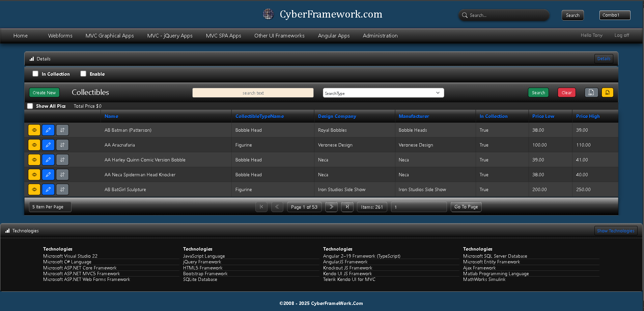Click the Show Technologies link
644x311 pixels.
pos(615,230)
